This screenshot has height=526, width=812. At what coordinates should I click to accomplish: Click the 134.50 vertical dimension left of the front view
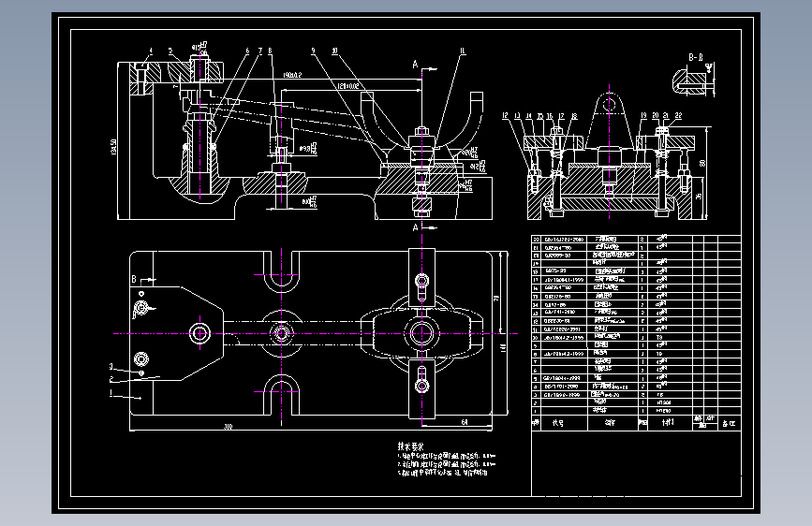pyautogui.click(x=113, y=146)
